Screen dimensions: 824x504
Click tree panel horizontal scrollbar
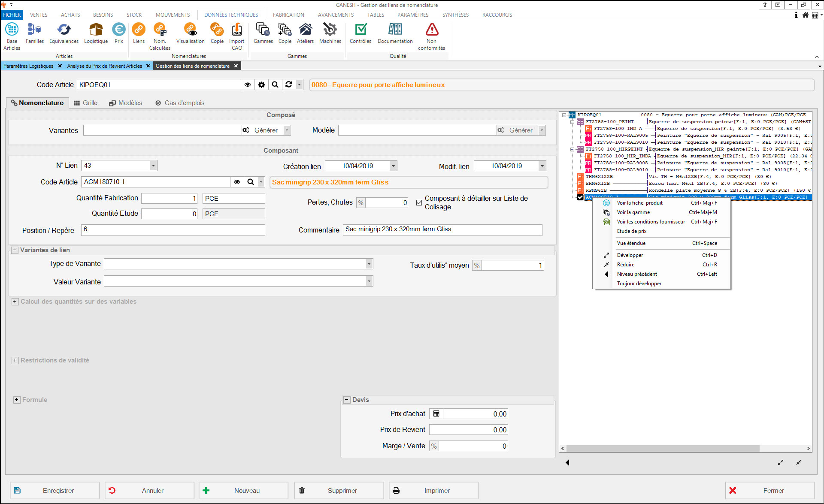[x=663, y=448]
